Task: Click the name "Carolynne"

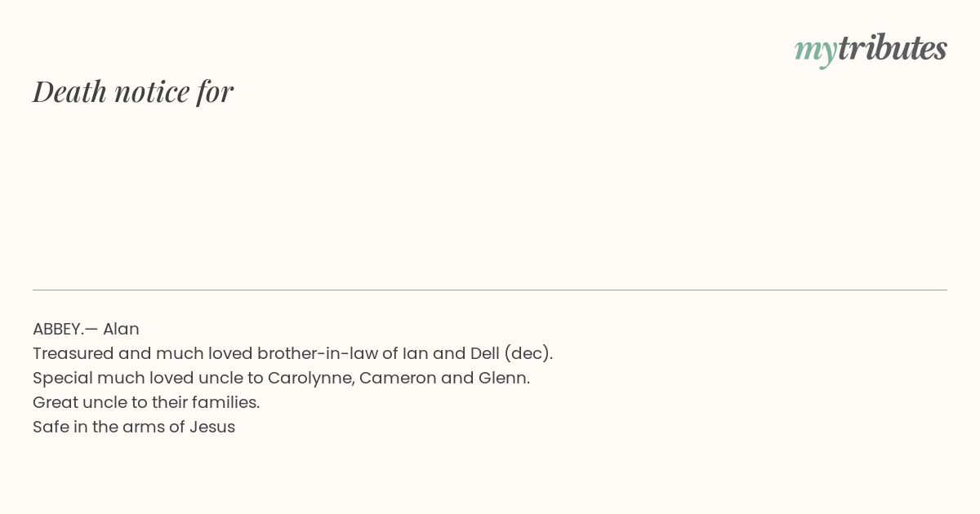Action: pyautogui.click(x=311, y=378)
